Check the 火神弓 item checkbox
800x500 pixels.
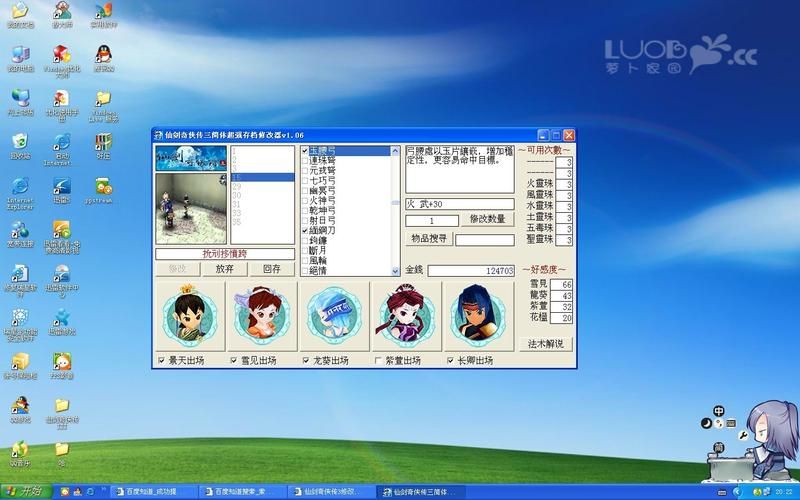(305, 201)
